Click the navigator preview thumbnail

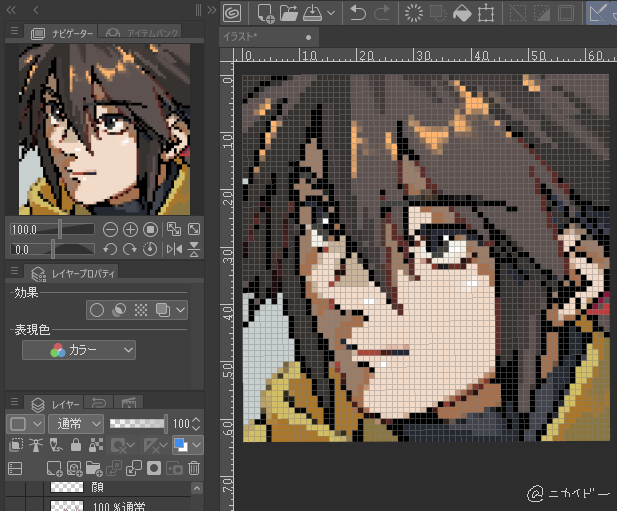point(104,129)
